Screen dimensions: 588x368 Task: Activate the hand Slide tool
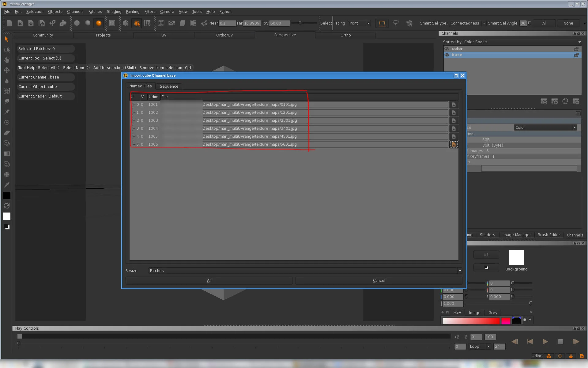6,60
